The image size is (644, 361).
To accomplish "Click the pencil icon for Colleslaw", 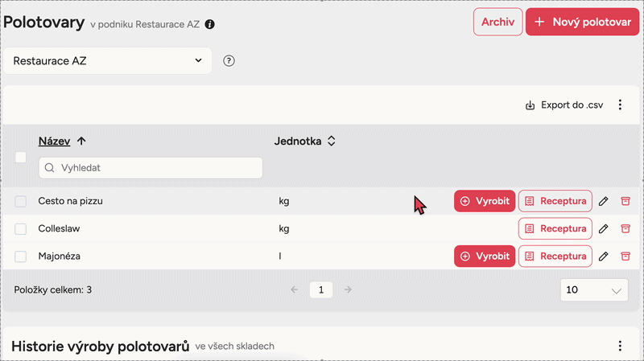I will pyautogui.click(x=603, y=229).
